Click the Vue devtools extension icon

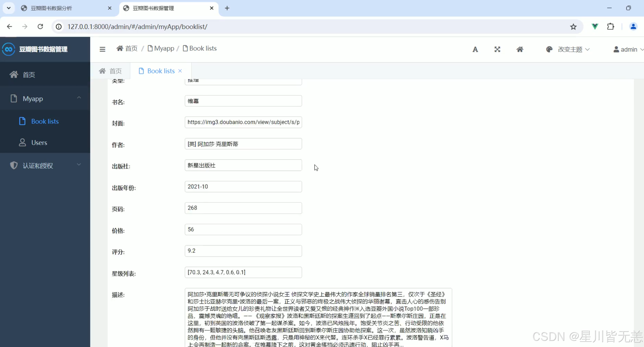[x=595, y=27]
